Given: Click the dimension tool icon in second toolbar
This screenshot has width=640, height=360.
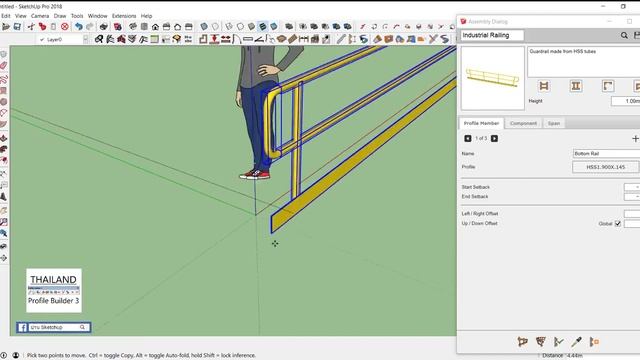Looking at the screenshot, I should click(x=304, y=39).
